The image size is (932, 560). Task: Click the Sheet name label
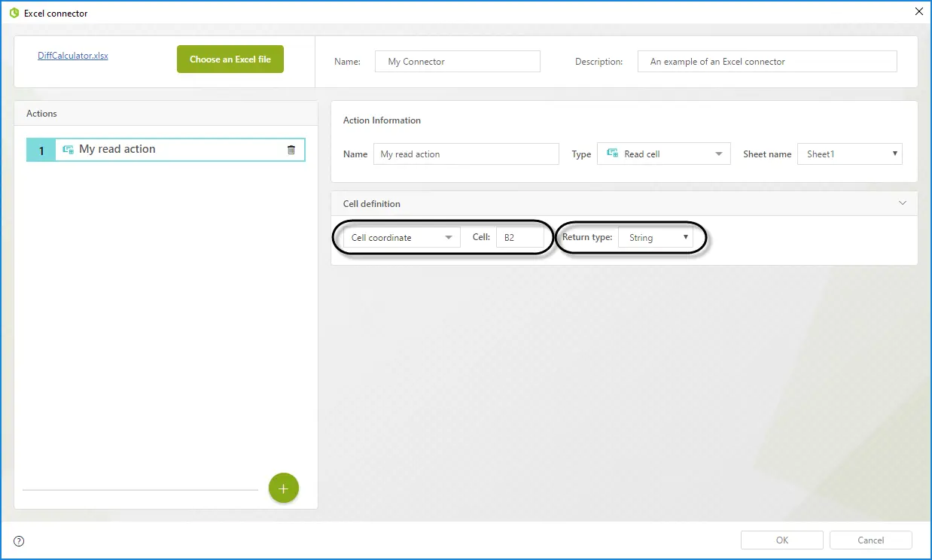(767, 154)
